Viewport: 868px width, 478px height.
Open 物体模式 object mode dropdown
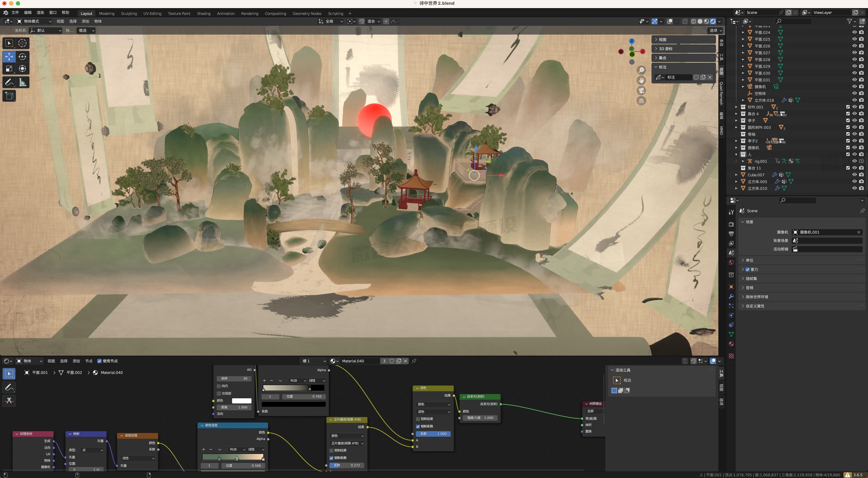point(34,21)
